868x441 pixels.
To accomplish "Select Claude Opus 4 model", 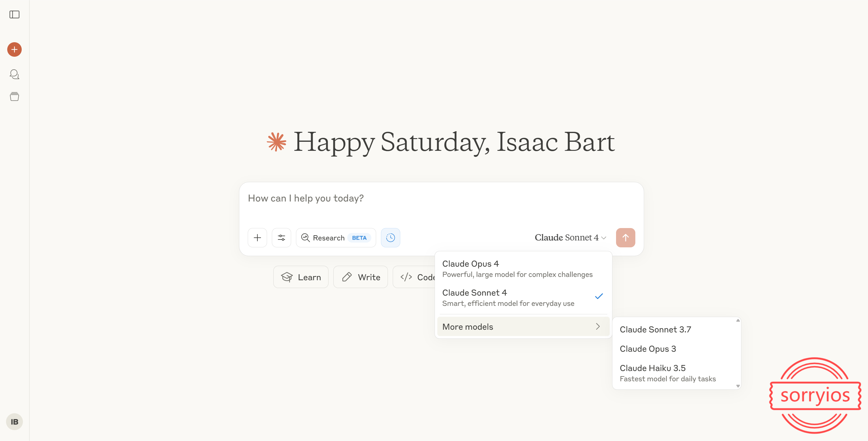I will [x=523, y=269].
